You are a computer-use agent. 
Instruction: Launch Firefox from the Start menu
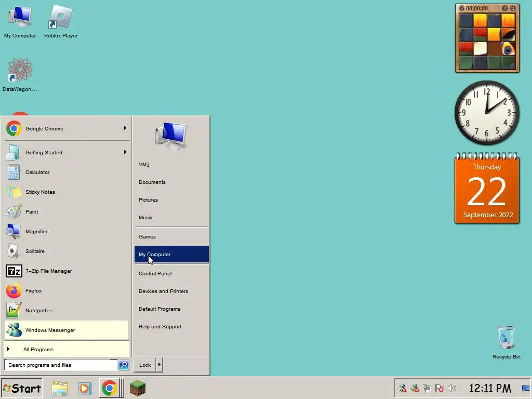tap(66, 290)
